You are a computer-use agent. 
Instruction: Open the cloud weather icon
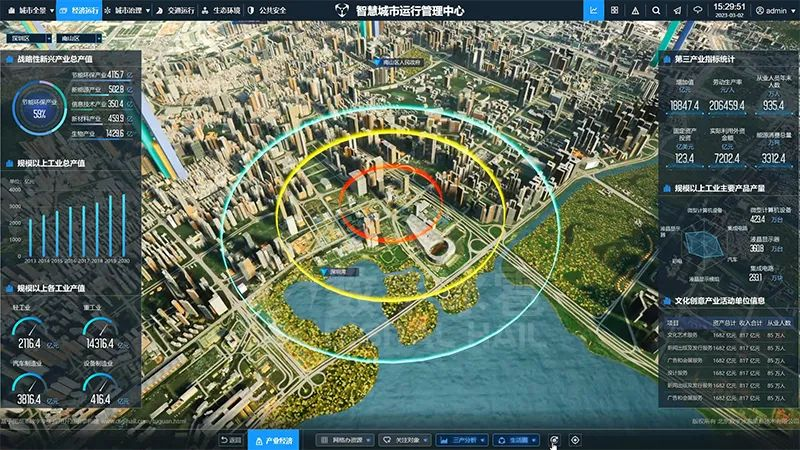[x=697, y=10]
